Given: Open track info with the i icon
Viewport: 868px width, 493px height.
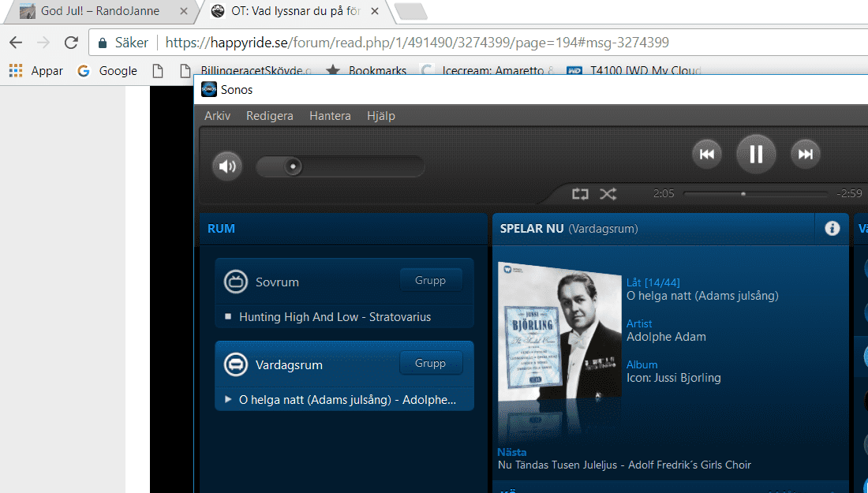Looking at the screenshot, I should click(832, 229).
